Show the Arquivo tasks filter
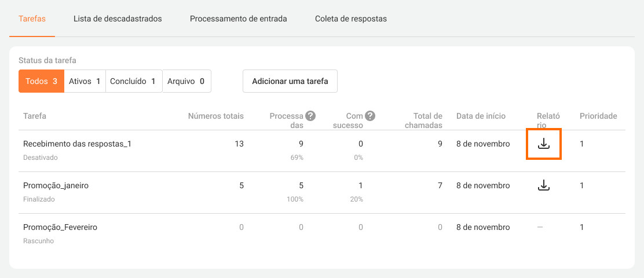644x278 pixels. tap(186, 81)
